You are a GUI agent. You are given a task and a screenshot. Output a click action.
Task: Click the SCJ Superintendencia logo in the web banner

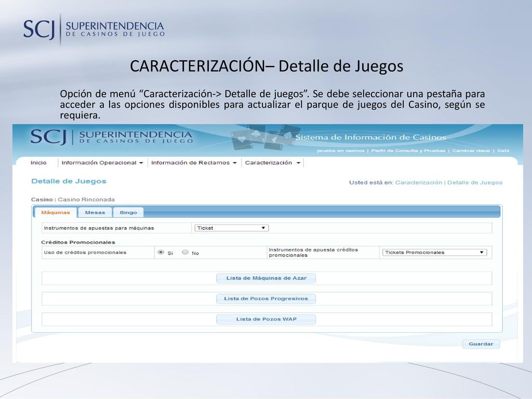(112, 137)
